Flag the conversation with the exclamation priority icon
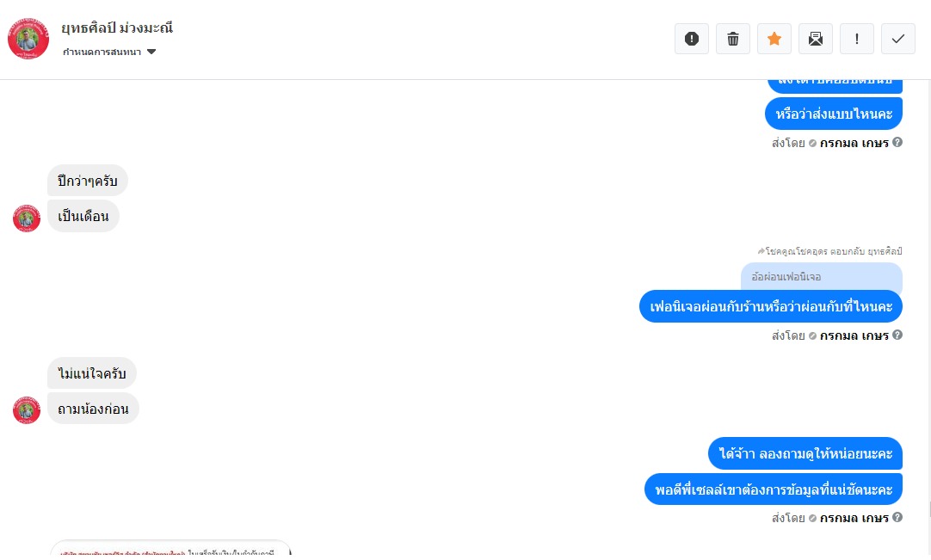Screen dimensions: 931x560 857,40
